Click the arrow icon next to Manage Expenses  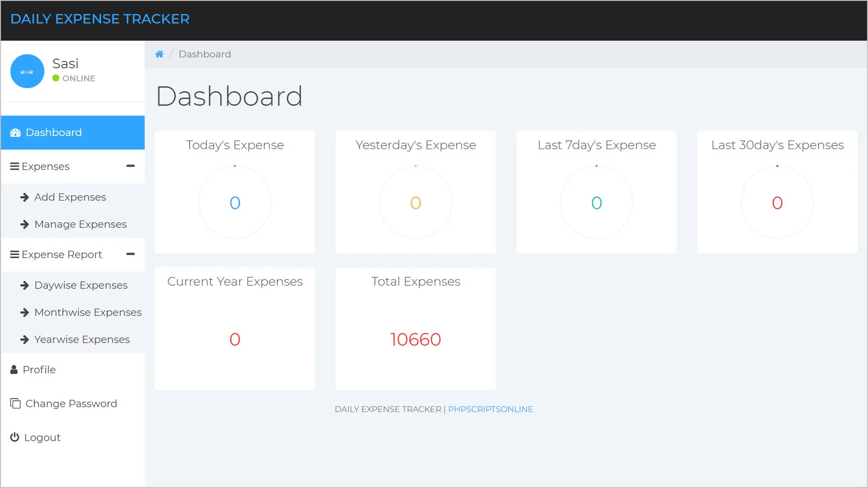(24, 224)
